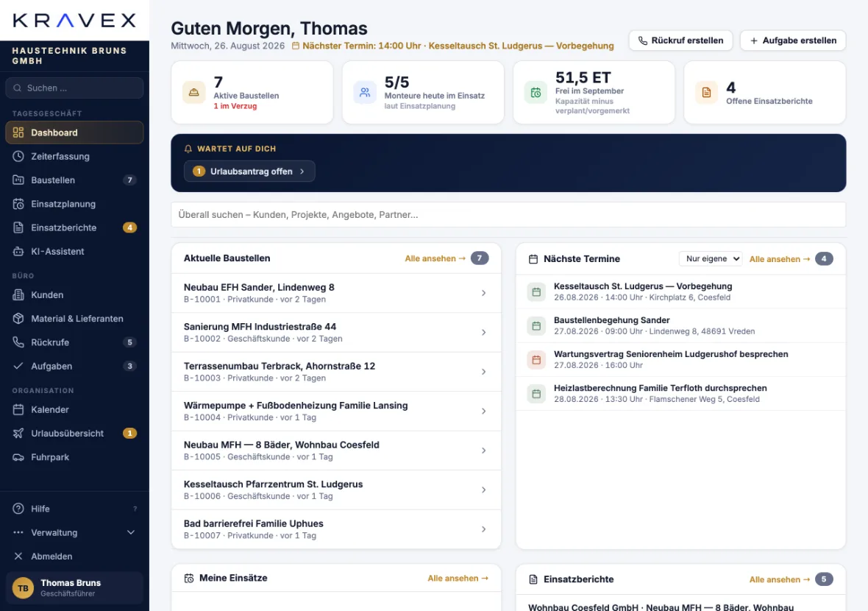The width and height of the screenshot is (868, 611).
Task: Click Alle ansehen in Aktuelle Baustellen
Action: pyautogui.click(x=435, y=258)
